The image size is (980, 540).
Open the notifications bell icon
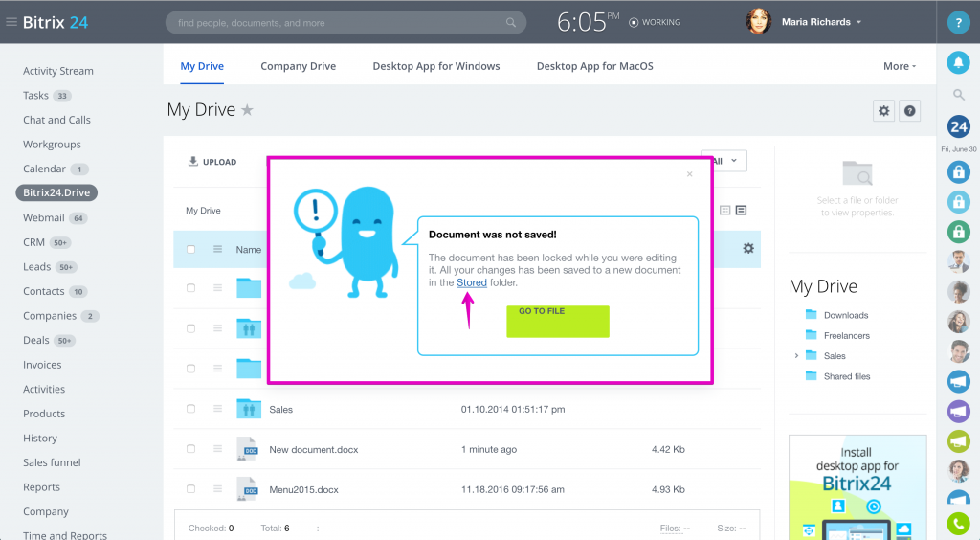tap(958, 62)
